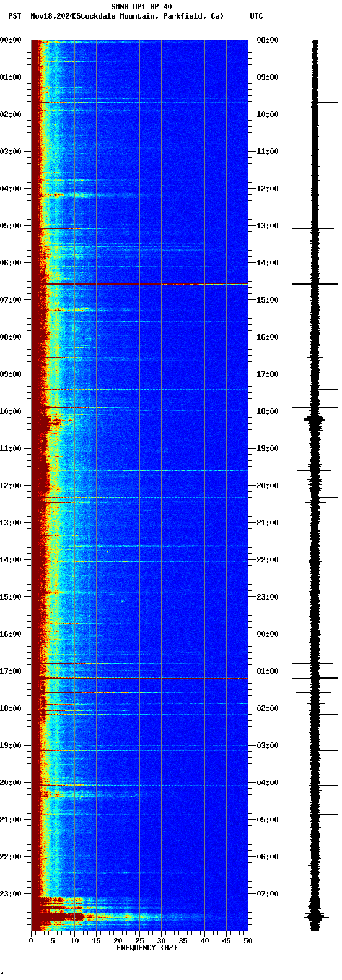Image resolution: width=342 pixels, height=980 pixels.
Task: Click the "12:00" UTC-axis time label
Action: [x=268, y=189]
